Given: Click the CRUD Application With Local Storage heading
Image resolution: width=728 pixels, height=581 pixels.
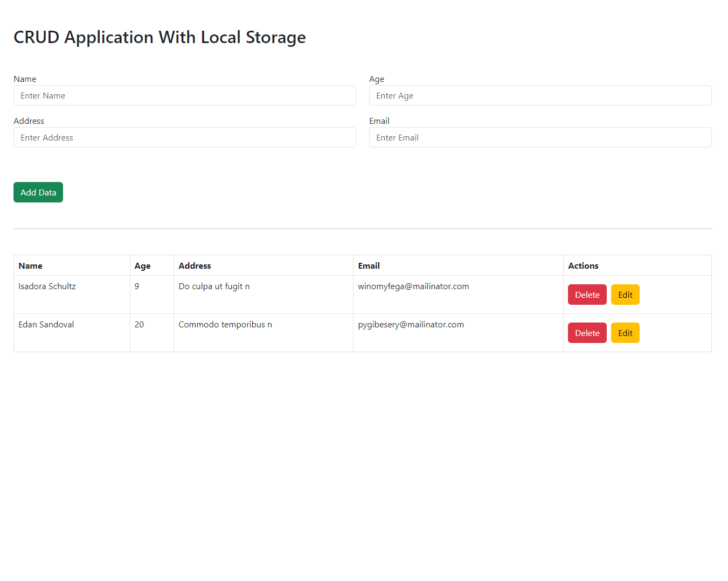Looking at the screenshot, I should point(160,37).
